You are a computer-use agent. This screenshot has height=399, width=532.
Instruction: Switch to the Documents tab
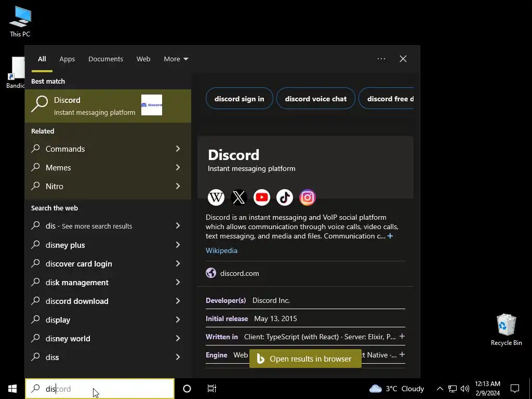[x=105, y=59]
